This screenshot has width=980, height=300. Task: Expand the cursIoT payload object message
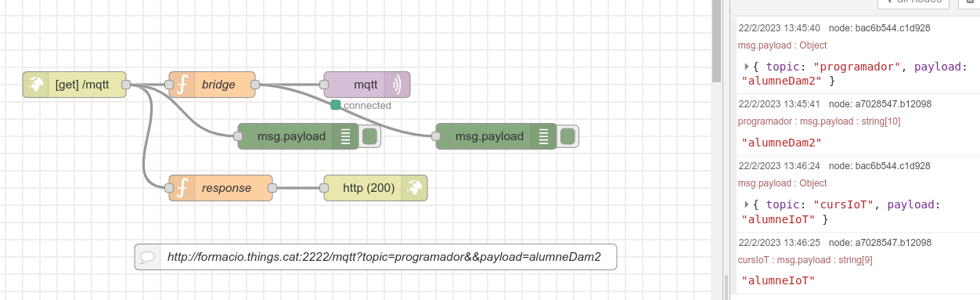(747, 204)
